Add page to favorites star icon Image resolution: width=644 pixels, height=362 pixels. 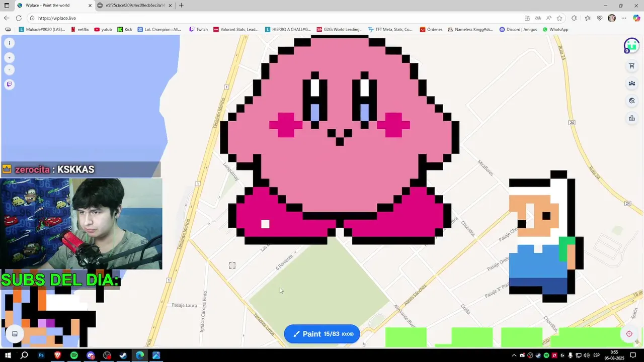coord(559,18)
